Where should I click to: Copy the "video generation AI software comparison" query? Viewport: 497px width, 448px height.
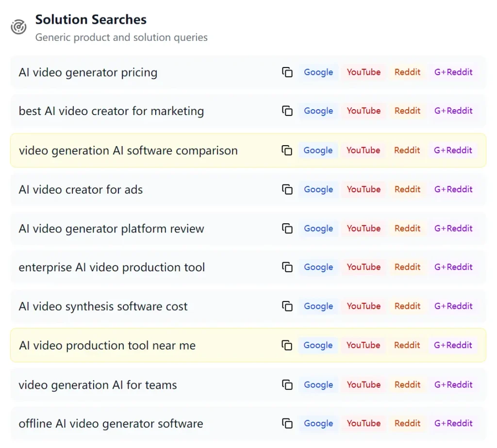point(287,150)
